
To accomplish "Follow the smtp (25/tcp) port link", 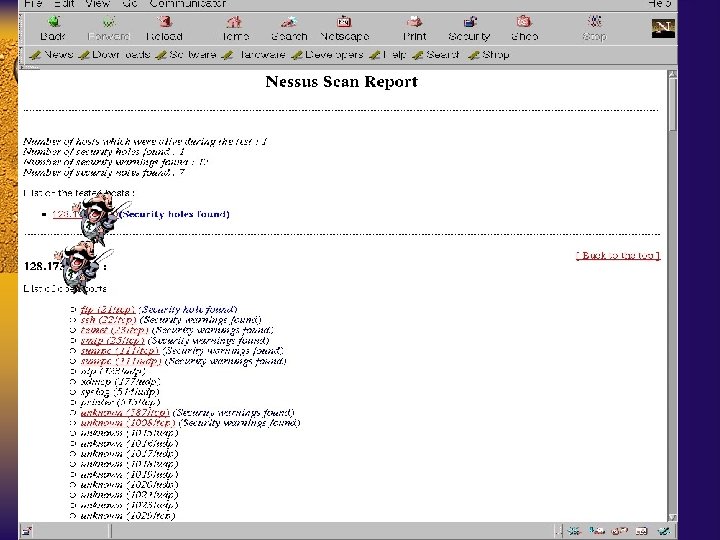I will point(112,340).
